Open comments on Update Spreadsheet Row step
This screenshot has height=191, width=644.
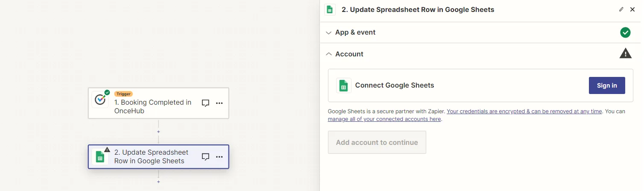click(205, 157)
